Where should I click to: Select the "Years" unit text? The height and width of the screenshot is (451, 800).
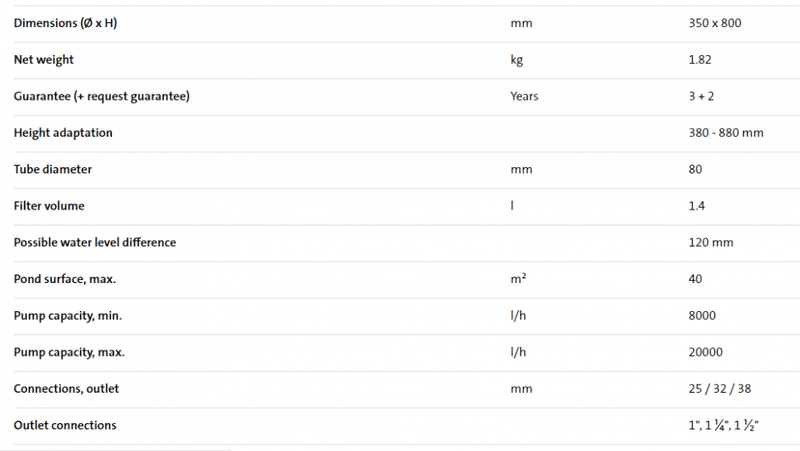pyautogui.click(x=524, y=96)
